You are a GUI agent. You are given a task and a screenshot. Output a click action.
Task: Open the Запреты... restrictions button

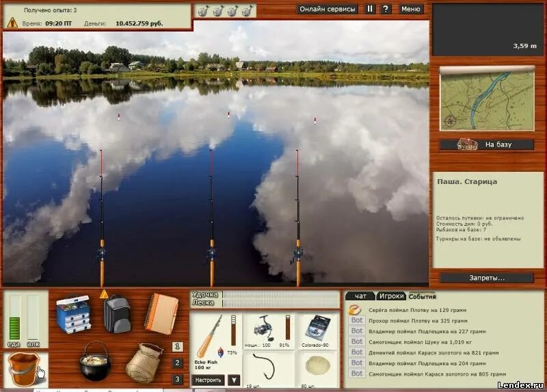[487, 278]
